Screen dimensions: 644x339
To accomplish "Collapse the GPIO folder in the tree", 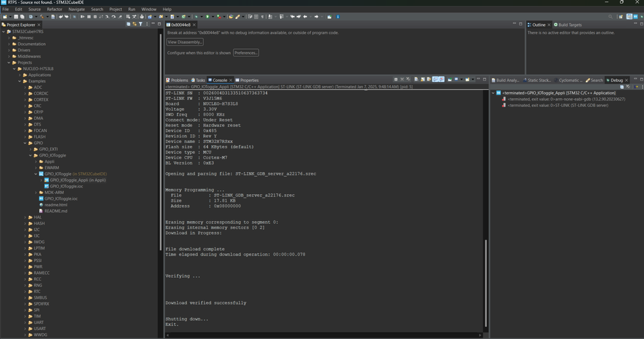I will (x=25, y=143).
